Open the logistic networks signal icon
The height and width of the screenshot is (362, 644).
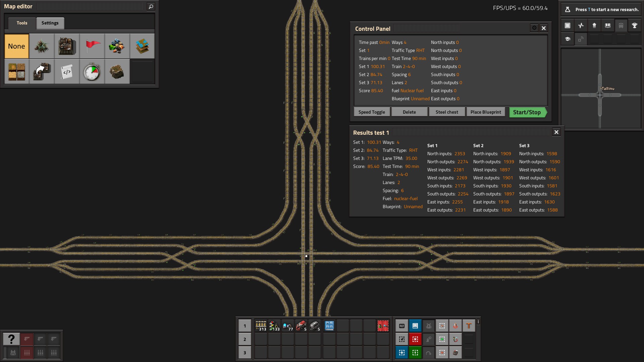coord(581,39)
